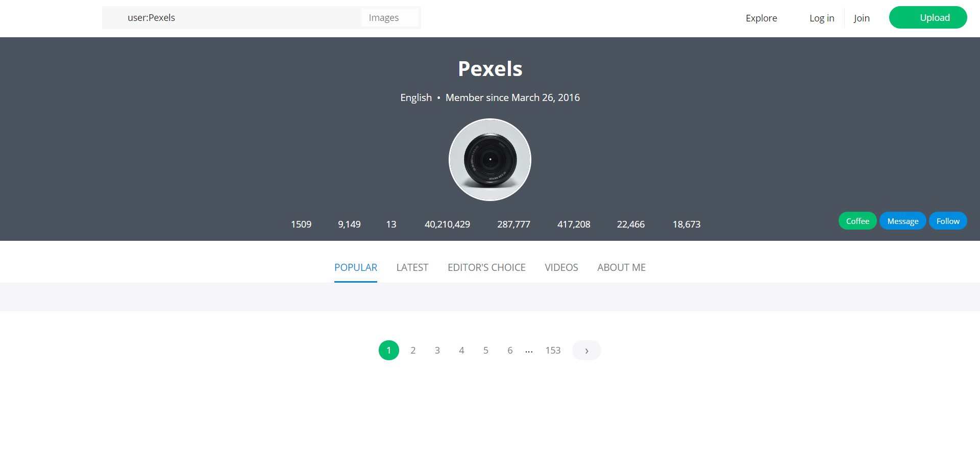Open the Images search type dropdown
Screen dimensions: 980x476
tap(389, 17)
